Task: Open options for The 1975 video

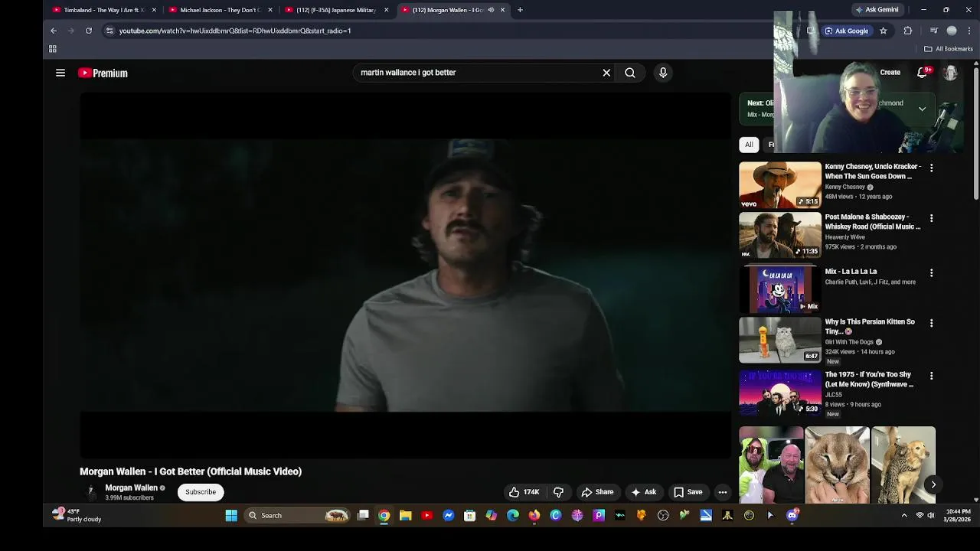Action: 931,376
